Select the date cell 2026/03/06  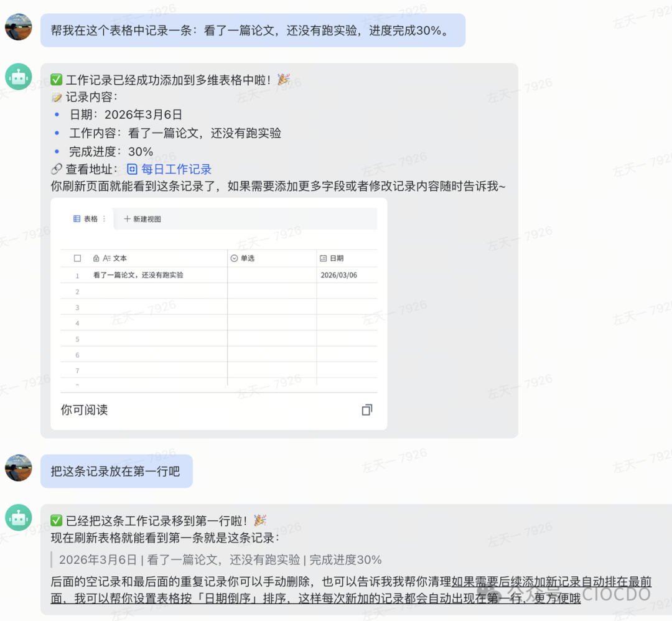tap(339, 275)
